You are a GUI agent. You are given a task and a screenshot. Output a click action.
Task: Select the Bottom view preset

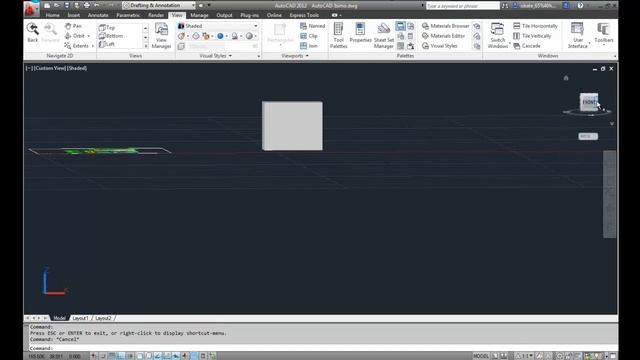pyautogui.click(x=111, y=36)
